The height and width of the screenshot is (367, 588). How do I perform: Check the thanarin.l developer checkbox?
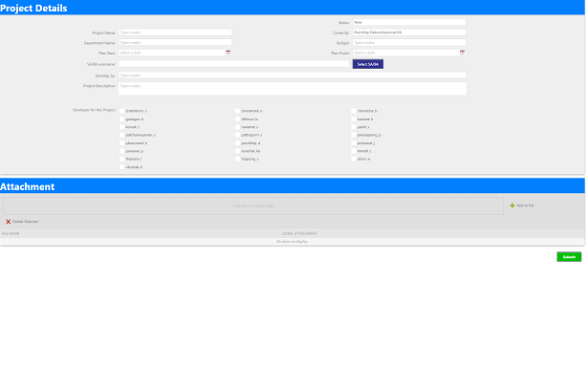coord(121,159)
